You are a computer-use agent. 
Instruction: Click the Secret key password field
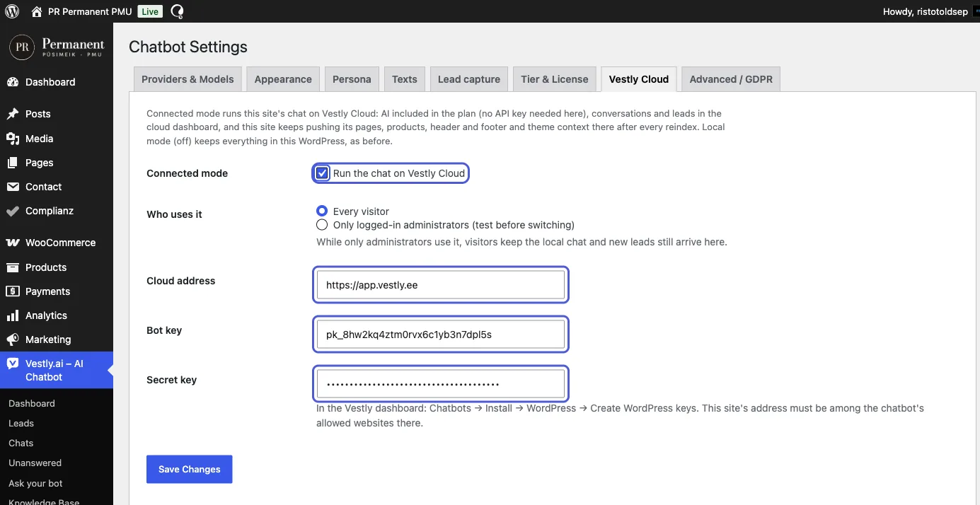441,384
